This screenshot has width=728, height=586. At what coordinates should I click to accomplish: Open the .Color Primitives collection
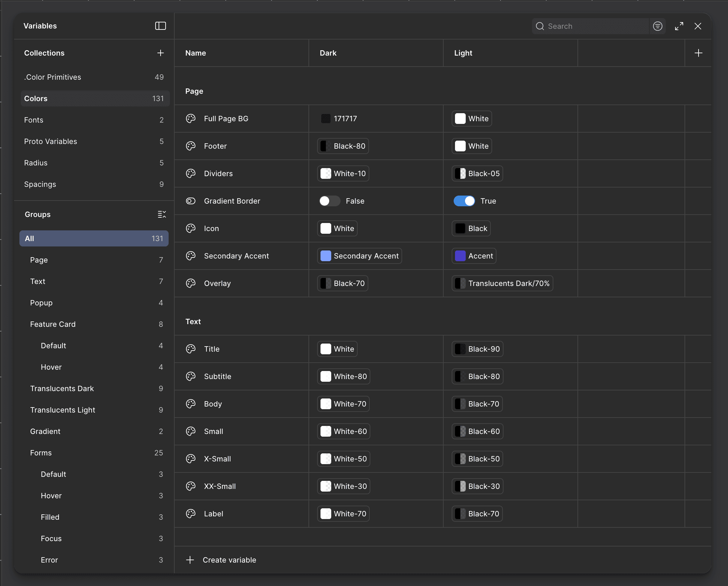click(x=53, y=77)
